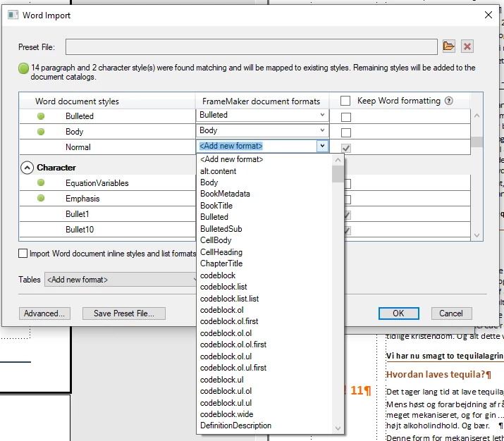Screen dimensions: 504x441
Task: Check Keep Word formatting for Body row
Action: click(x=346, y=132)
